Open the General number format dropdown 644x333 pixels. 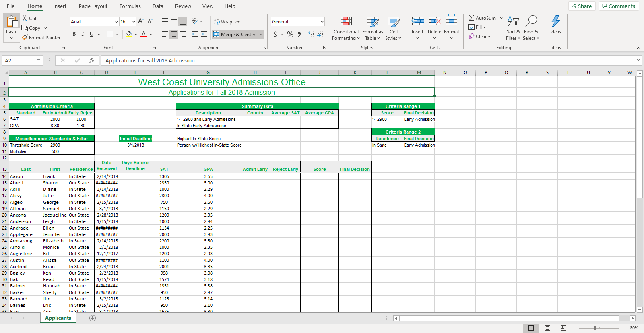coord(322,22)
